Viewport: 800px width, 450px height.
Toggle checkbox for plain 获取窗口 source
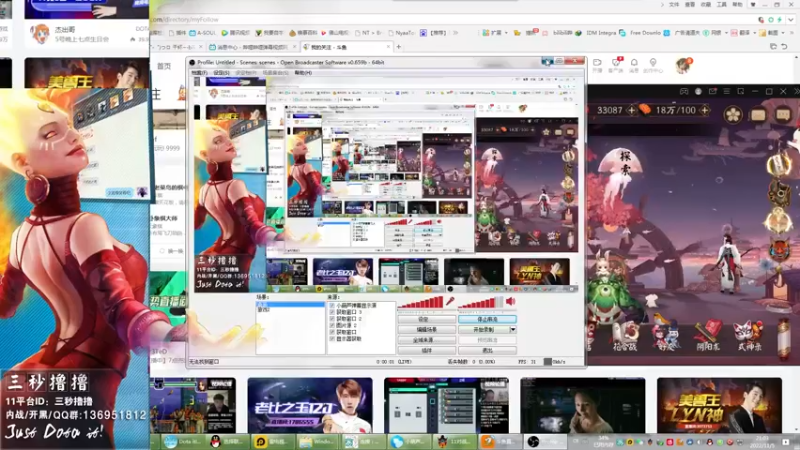pos(332,332)
